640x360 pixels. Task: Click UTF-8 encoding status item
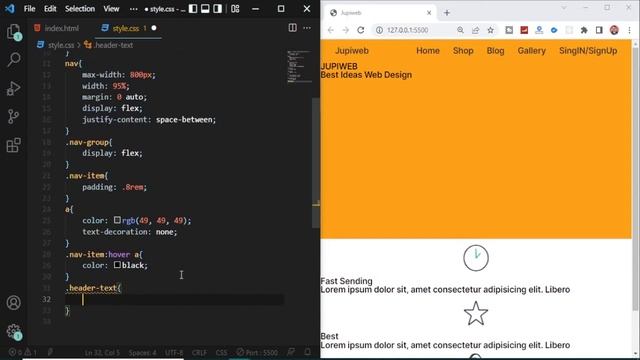click(x=174, y=352)
